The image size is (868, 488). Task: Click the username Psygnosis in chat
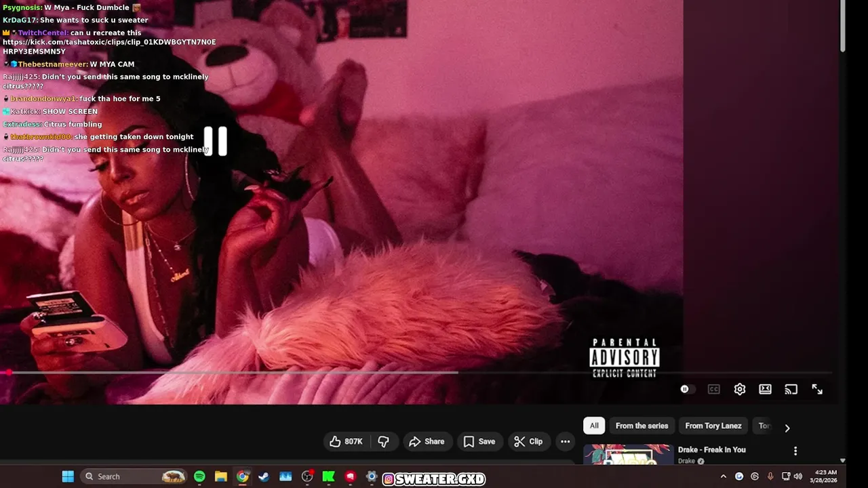22,7
